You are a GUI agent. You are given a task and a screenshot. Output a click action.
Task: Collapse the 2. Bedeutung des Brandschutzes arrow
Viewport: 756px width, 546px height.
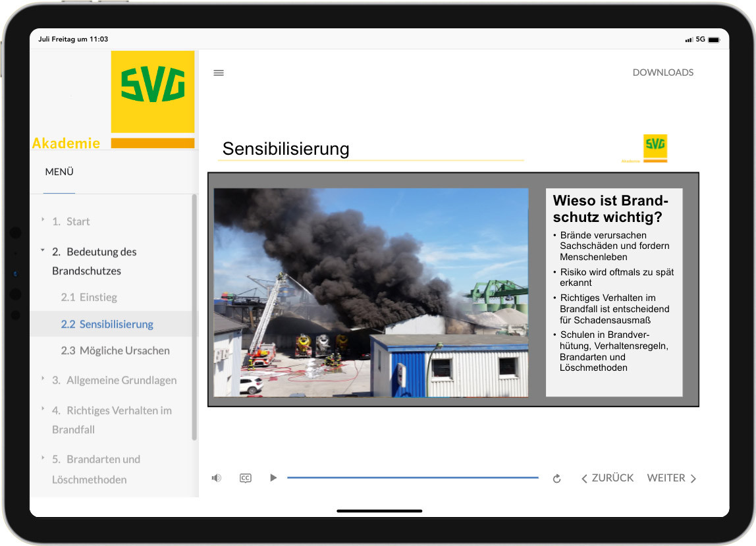[42, 250]
